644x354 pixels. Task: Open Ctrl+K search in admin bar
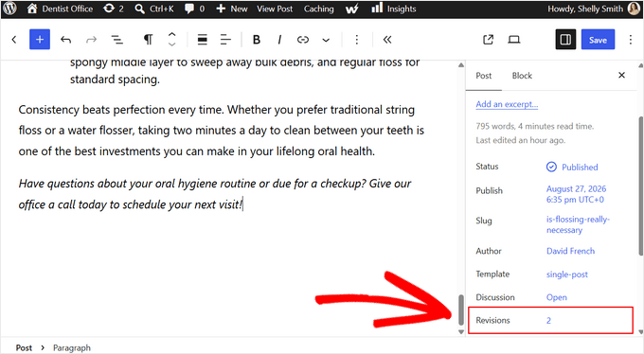tap(154, 9)
